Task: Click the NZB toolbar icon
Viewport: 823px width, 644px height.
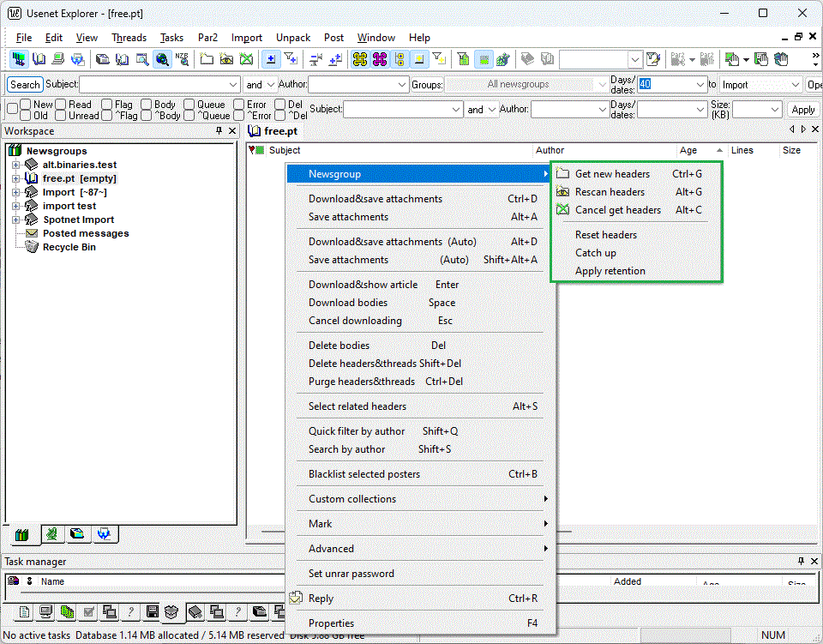Action: [x=182, y=59]
